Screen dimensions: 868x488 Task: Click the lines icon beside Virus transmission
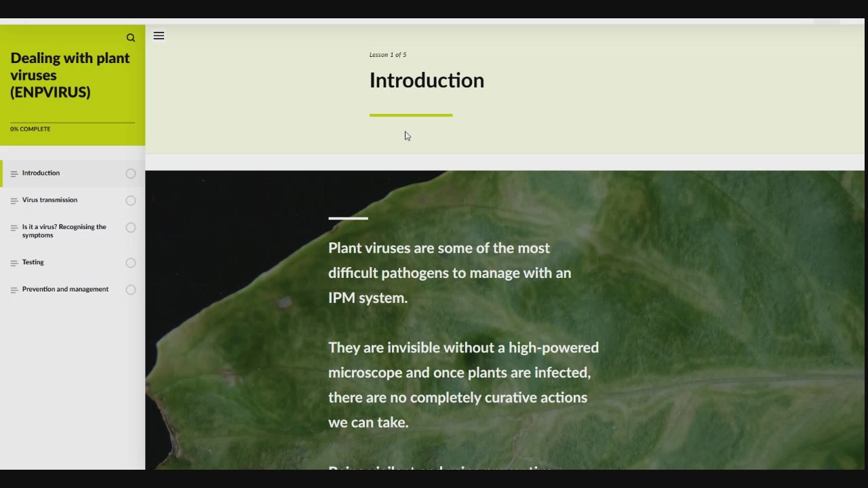14,201
